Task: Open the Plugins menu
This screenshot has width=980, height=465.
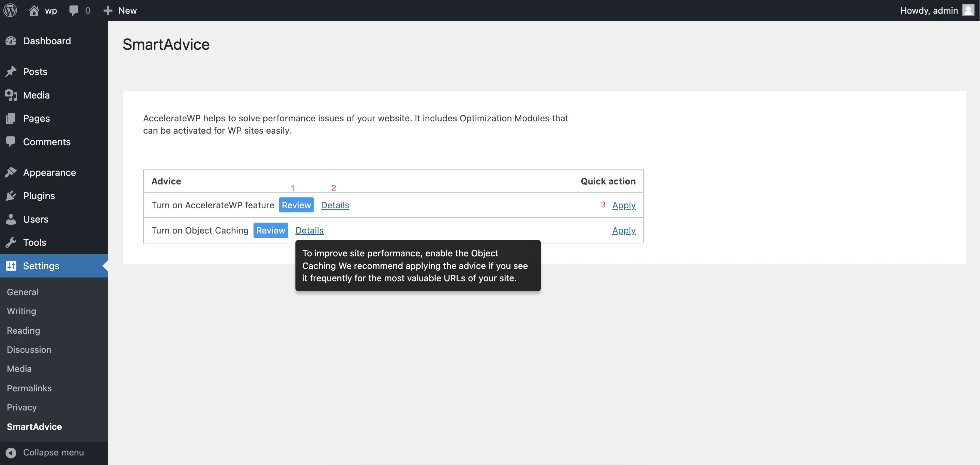Action: coord(39,196)
